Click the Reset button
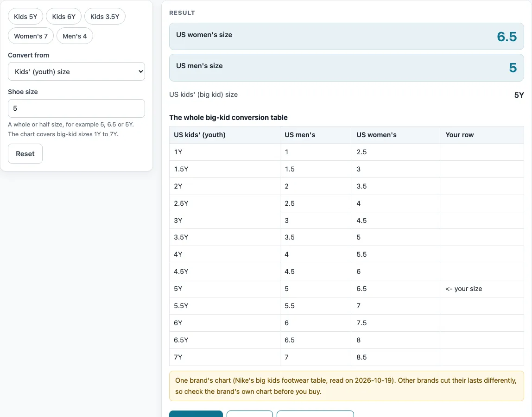532x417 pixels. coord(25,153)
